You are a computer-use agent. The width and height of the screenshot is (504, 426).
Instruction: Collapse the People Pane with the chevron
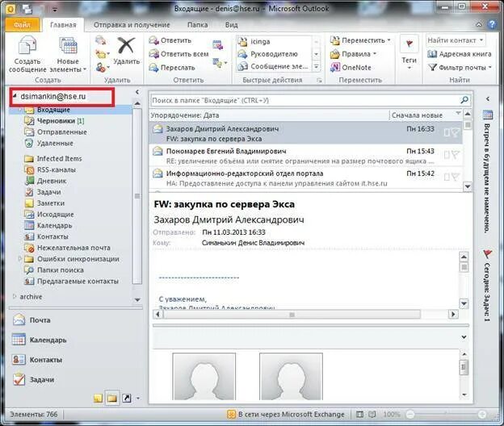pyautogui.click(x=464, y=337)
